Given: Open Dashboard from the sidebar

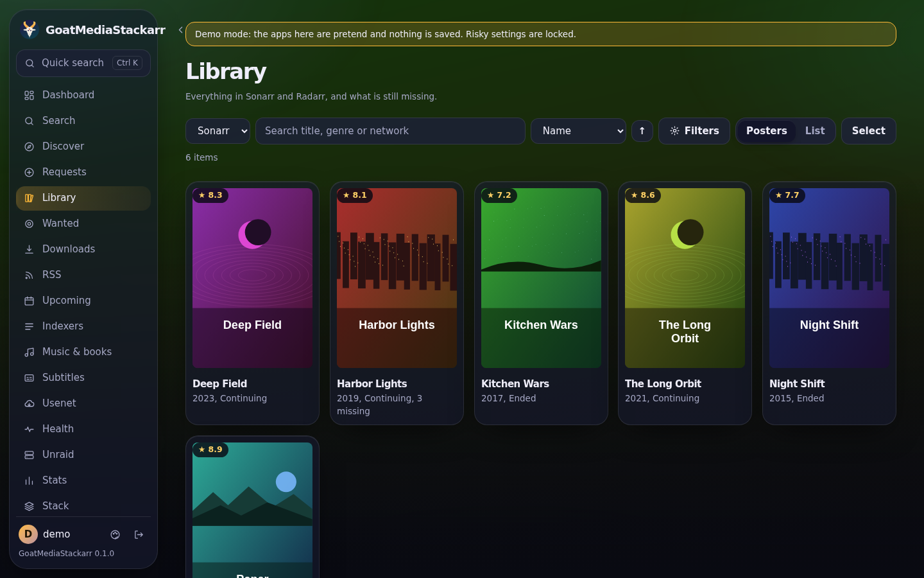Looking at the screenshot, I should coord(83,95).
